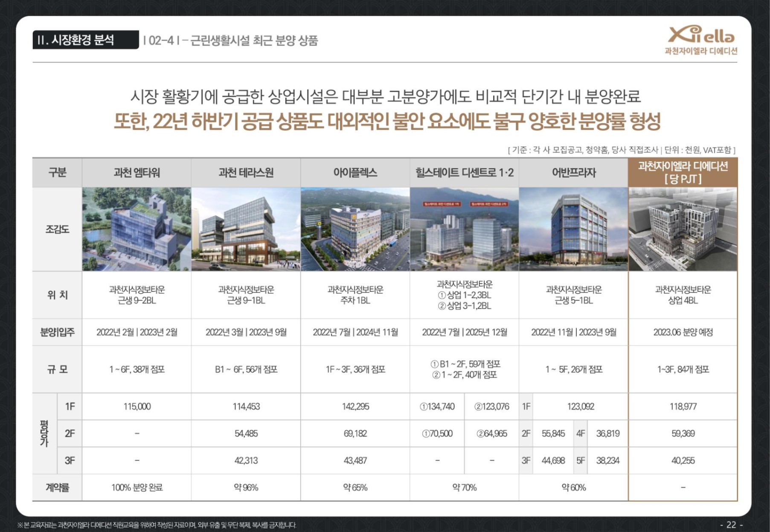
Task: Open the 과천 엠타워 building rendering
Action: point(137,229)
